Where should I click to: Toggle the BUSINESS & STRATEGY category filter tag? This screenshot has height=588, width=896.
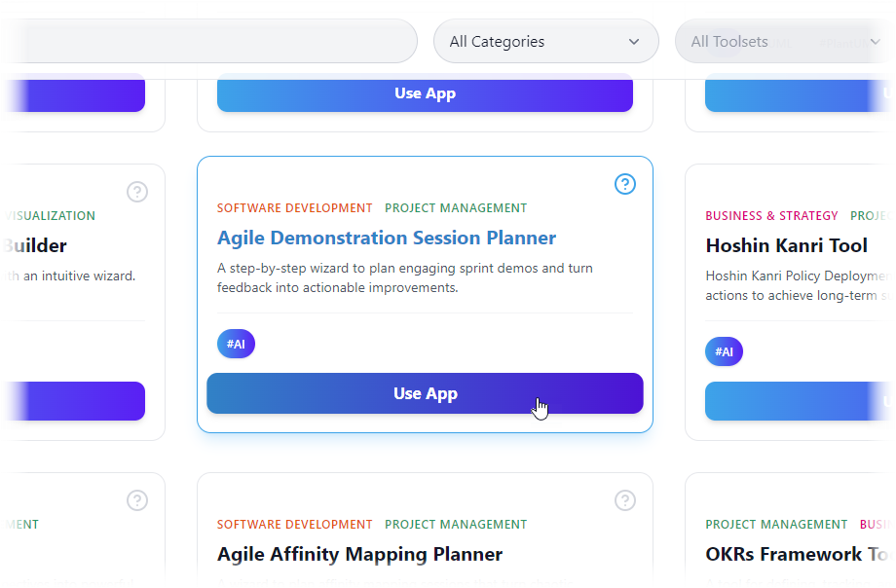(x=771, y=215)
